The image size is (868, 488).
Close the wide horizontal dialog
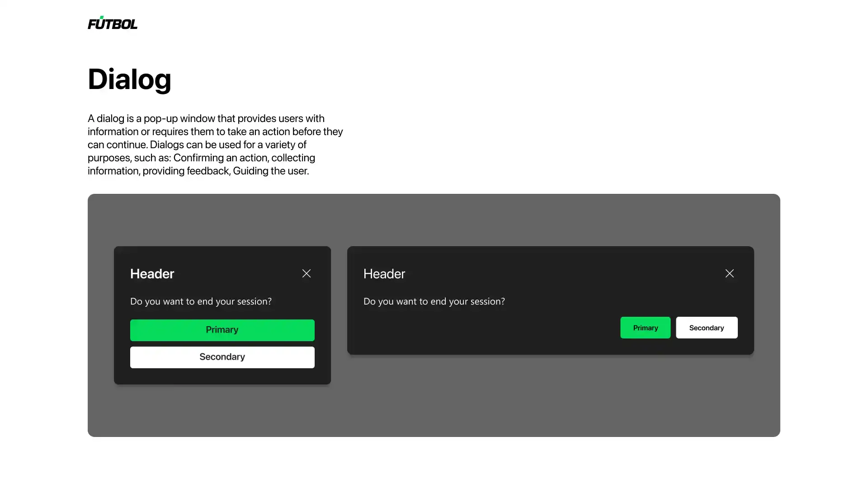pyautogui.click(x=729, y=273)
